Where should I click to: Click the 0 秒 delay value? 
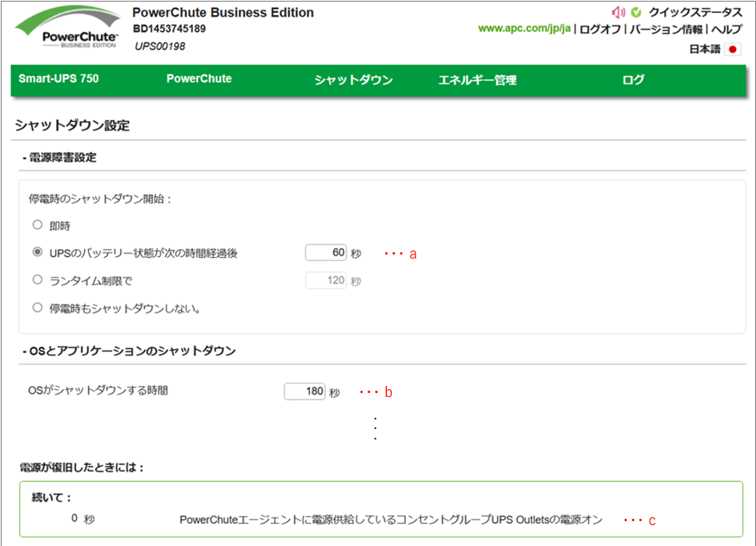83,519
